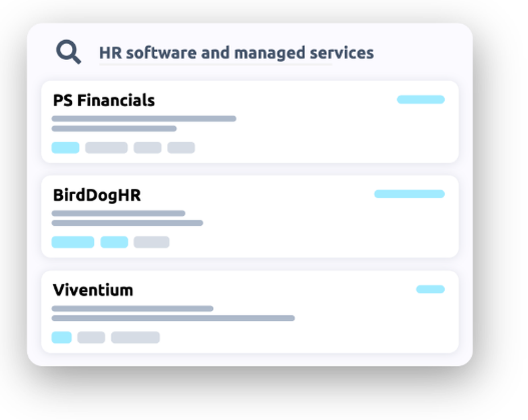Click the blue badge on PS Financials card
The width and height of the screenshot is (528, 420).
pos(420,99)
